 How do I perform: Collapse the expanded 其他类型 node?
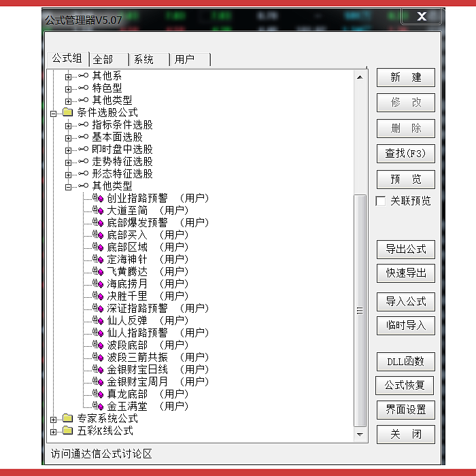coord(68,186)
